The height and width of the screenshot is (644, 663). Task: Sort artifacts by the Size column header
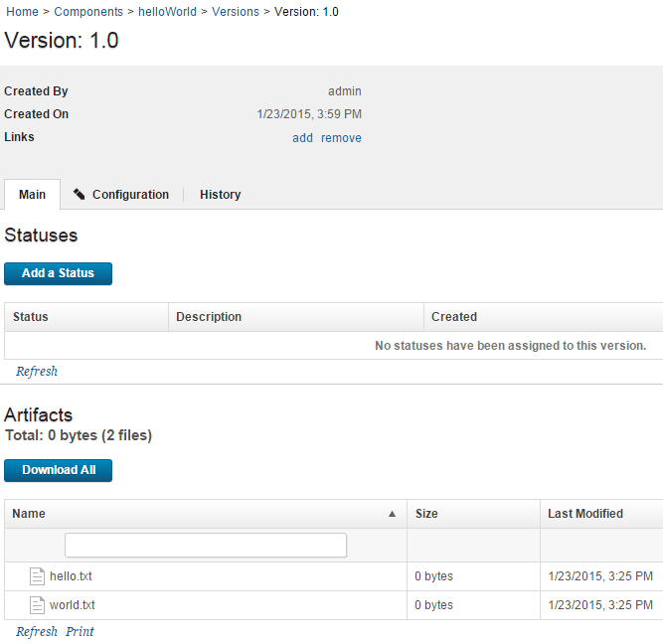426,514
